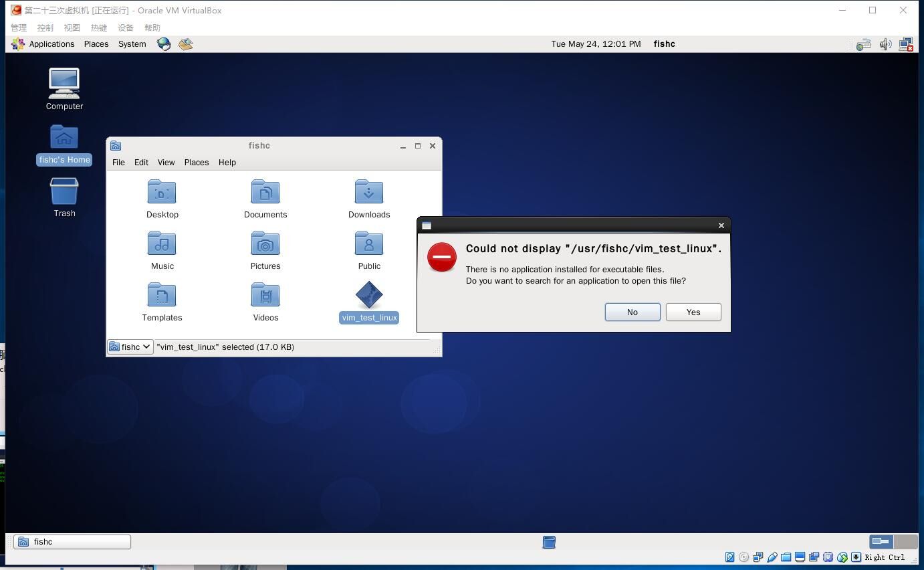Click the Right Ctrl host key label
This screenshot has width=924, height=570.
point(885,557)
